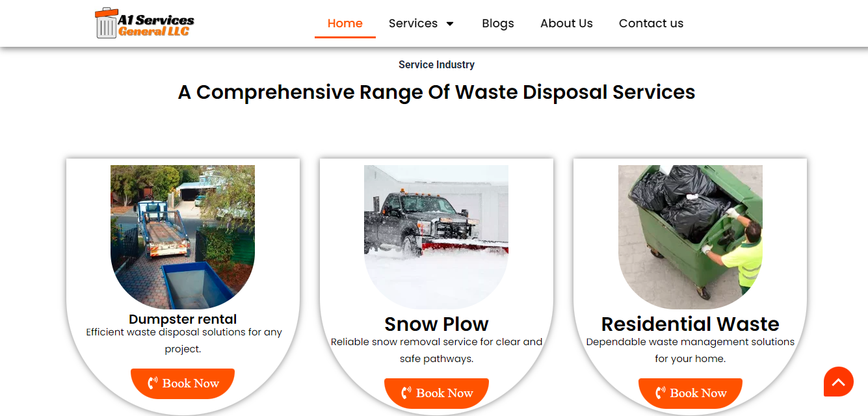
Task: Click the snow plow truck image
Action: pyautogui.click(x=436, y=237)
